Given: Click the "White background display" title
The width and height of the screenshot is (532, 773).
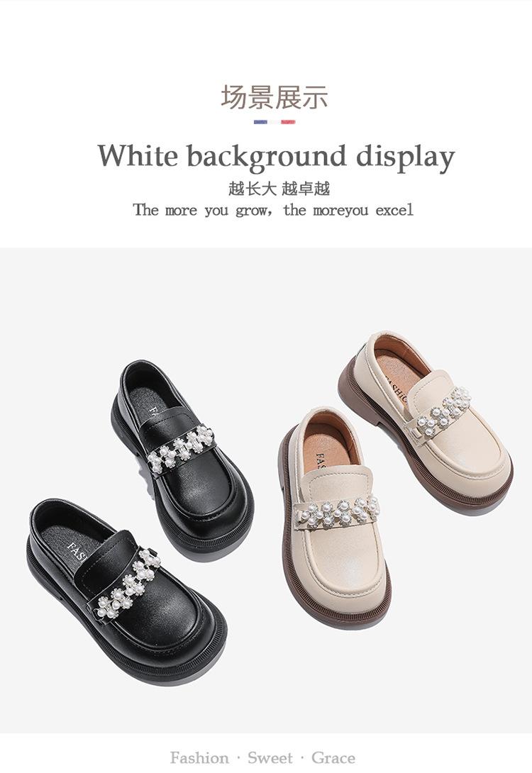Looking at the screenshot, I should (276, 157).
